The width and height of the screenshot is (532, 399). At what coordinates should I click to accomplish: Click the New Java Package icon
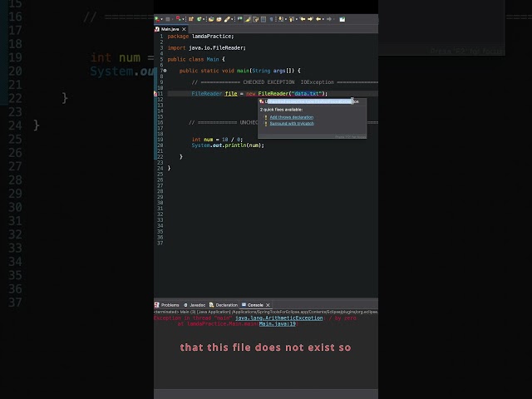pyautogui.click(x=191, y=19)
